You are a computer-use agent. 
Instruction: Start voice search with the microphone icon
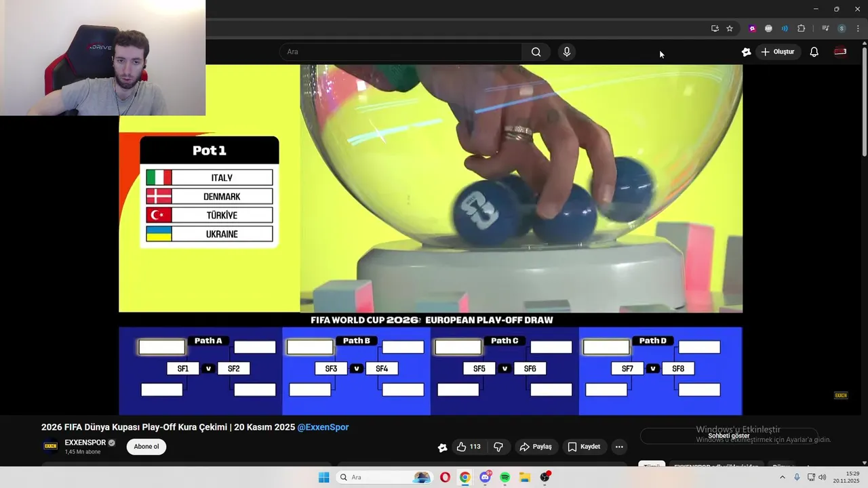click(567, 52)
